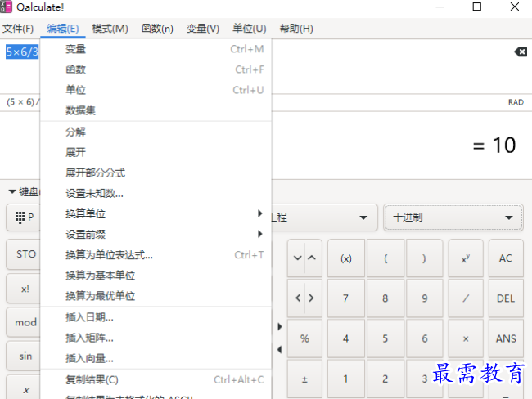This screenshot has width=532, height=399.
Task: Move cursor right with the right arrow key
Action: 312,298
